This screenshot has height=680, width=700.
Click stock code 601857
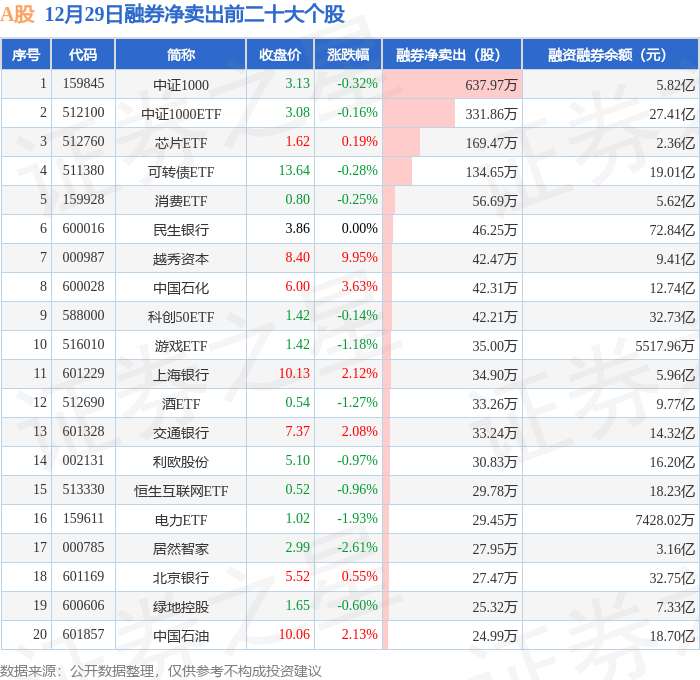83,634
